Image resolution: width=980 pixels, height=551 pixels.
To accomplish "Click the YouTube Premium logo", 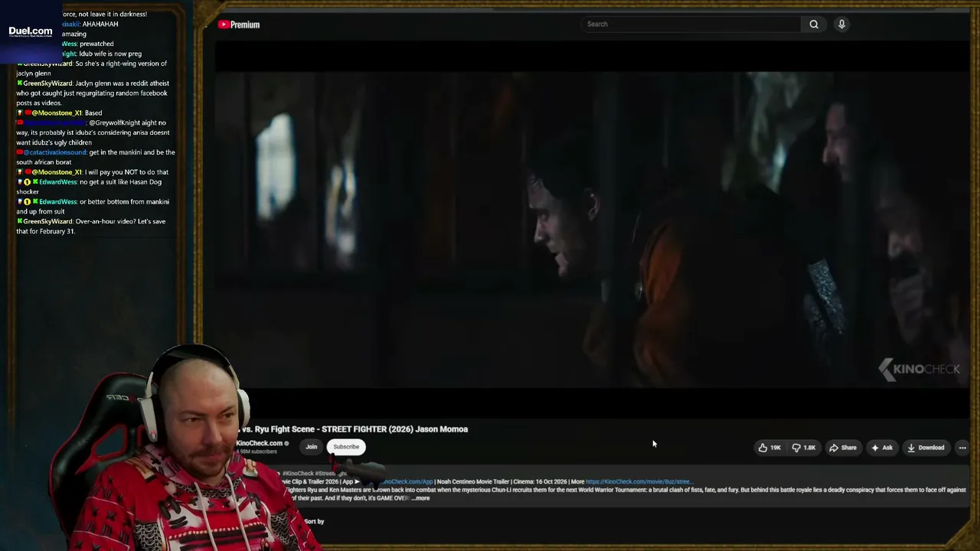I will coord(239,24).
